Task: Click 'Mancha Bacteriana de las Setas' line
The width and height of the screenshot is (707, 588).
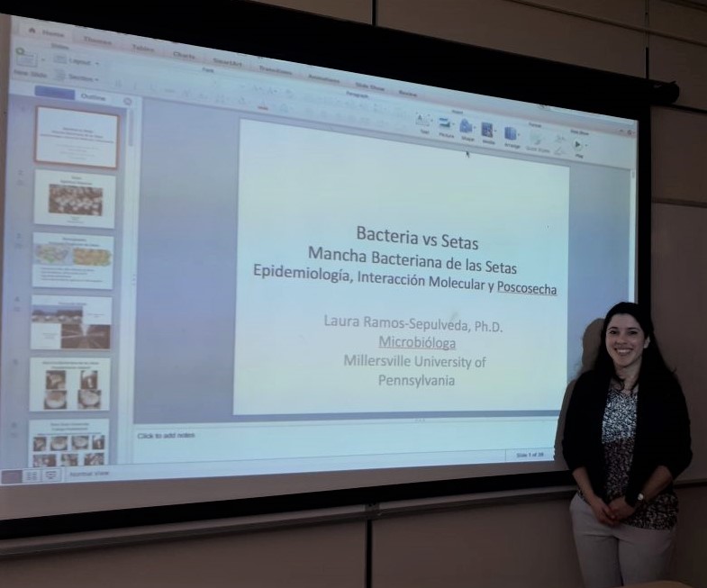Action: 412,260
